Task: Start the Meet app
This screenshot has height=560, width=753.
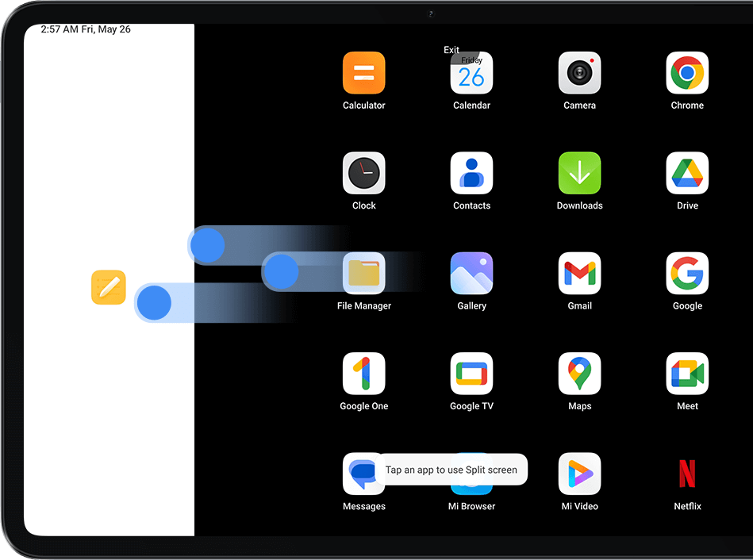Action: click(x=686, y=373)
